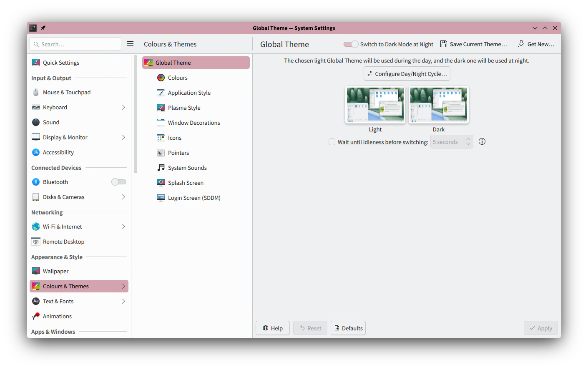Click the Window Decorations icon

[161, 123]
